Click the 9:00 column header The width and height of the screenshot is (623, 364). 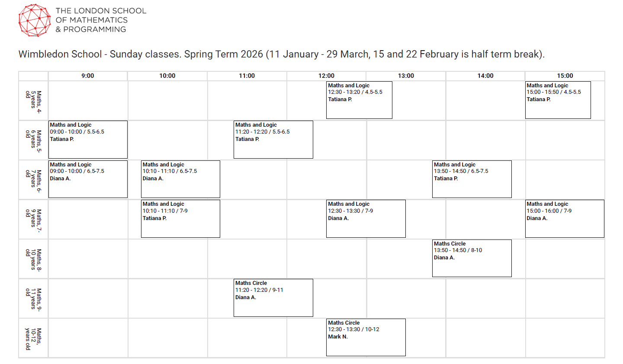point(88,76)
